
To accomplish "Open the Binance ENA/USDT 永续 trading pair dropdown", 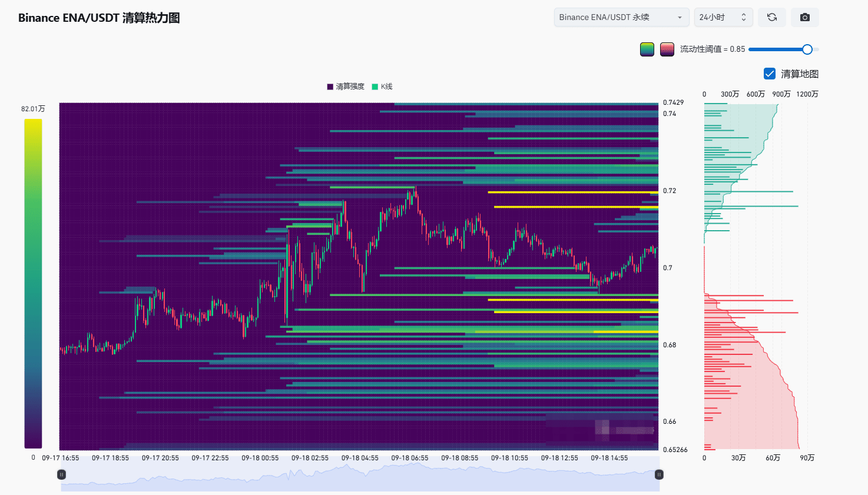I will pyautogui.click(x=621, y=18).
